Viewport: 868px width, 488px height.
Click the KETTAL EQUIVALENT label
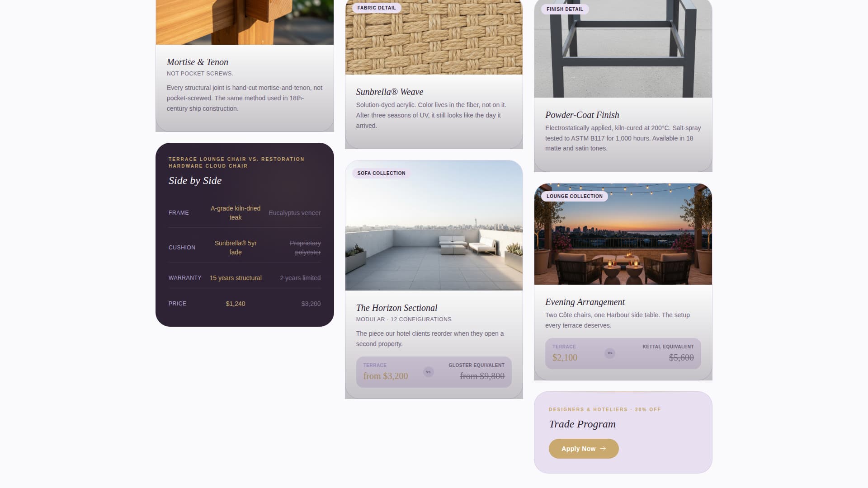click(668, 347)
